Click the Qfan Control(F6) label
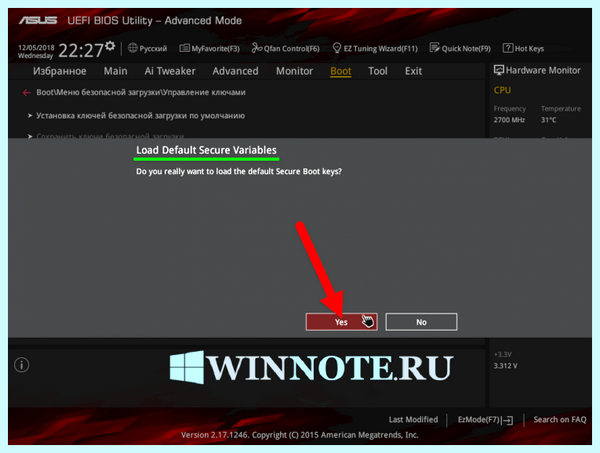Image resolution: width=600 pixels, height=453 pixels. [x=292, y=49]
